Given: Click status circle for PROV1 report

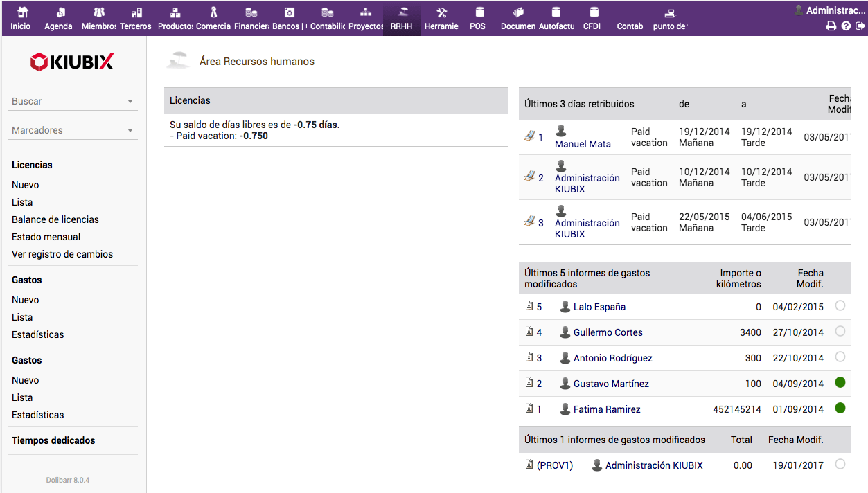Looking at the screenshot, I should pos(840,465).
